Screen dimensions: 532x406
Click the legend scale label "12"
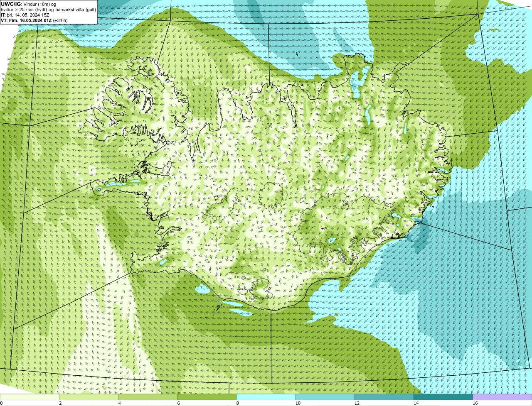(357, 403)
